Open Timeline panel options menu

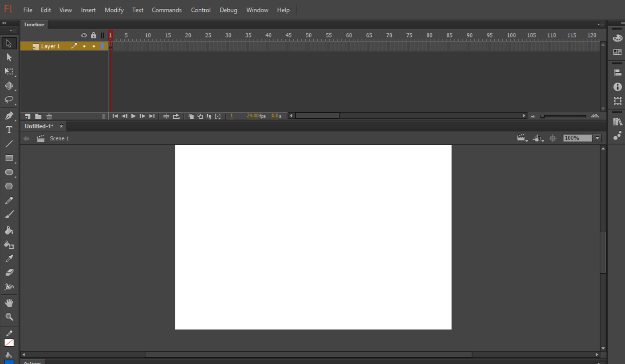pyautogui.click(x=601, y=25)
